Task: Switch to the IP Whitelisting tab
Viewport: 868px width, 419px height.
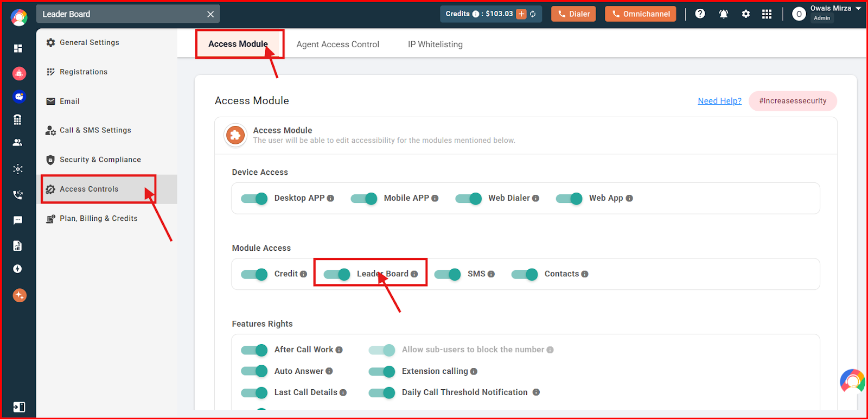Action: [x=435, y=45]
